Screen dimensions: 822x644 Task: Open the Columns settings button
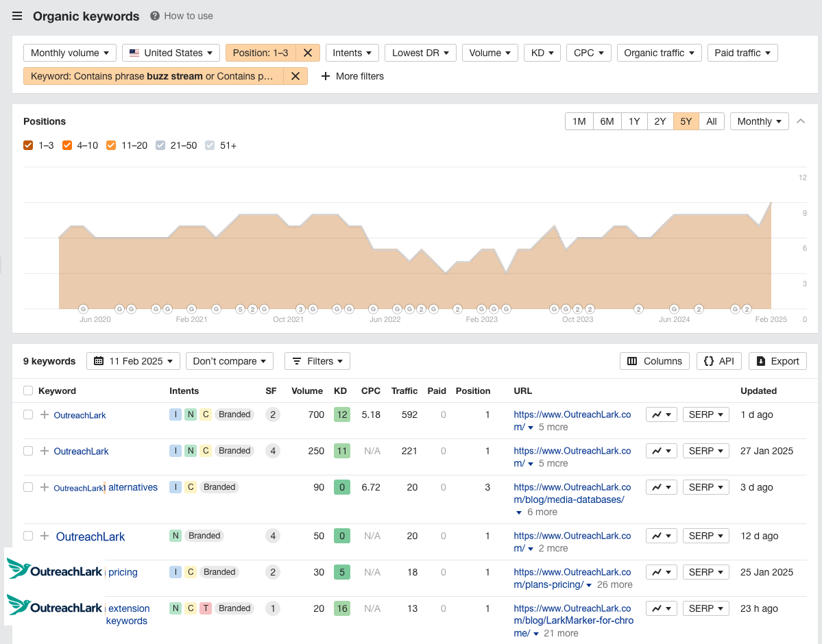click(655, 361)
